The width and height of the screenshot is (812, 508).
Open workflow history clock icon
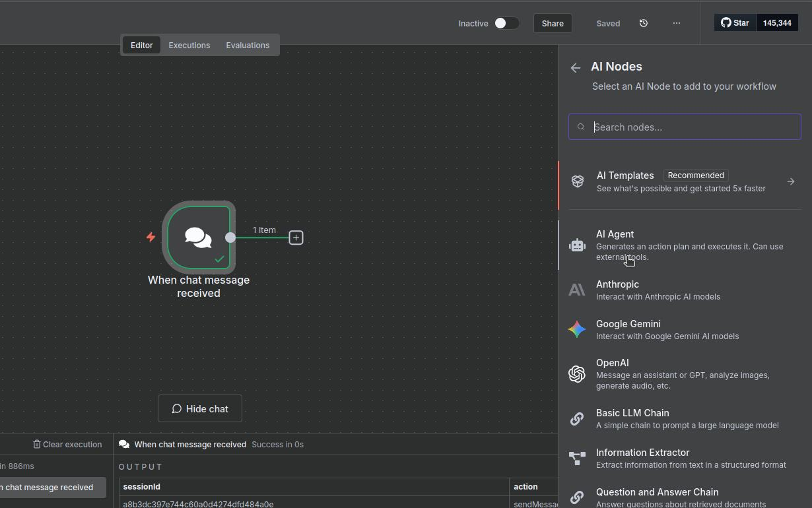[x=644, y=23]
